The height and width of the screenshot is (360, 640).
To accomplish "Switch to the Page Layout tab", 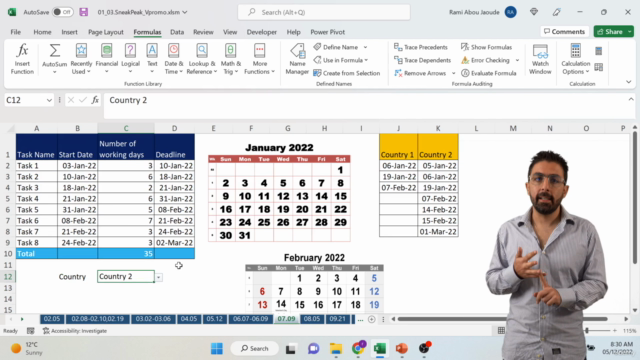I will [x=106, y=32].
